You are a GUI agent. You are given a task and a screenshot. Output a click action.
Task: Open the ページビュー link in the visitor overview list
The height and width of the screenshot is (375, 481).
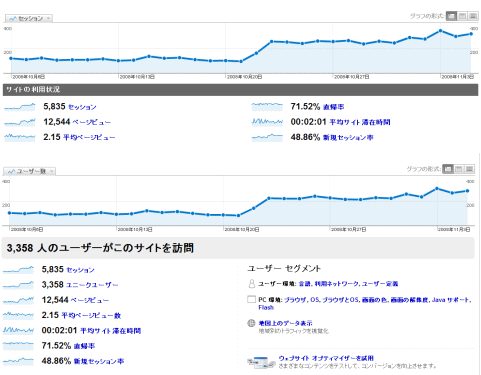click(90, 300)
